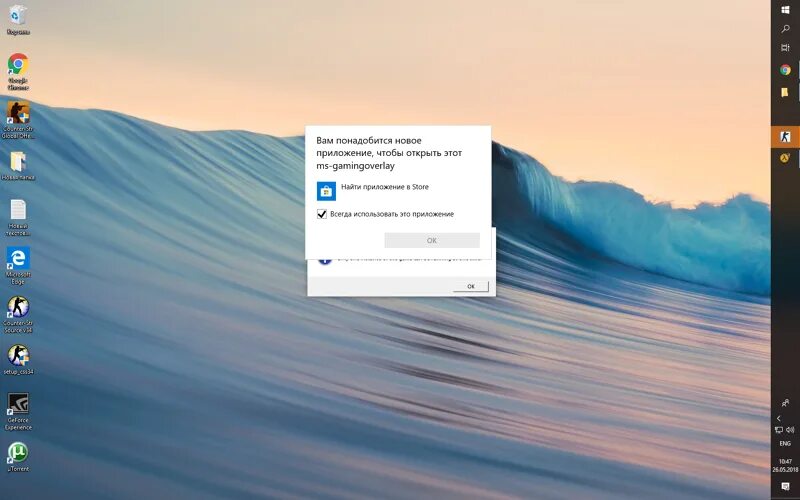This screenshot has height=500, width=800.
Task: Select the Google Chrome desktop shortcut
Action: pos(18,71)
